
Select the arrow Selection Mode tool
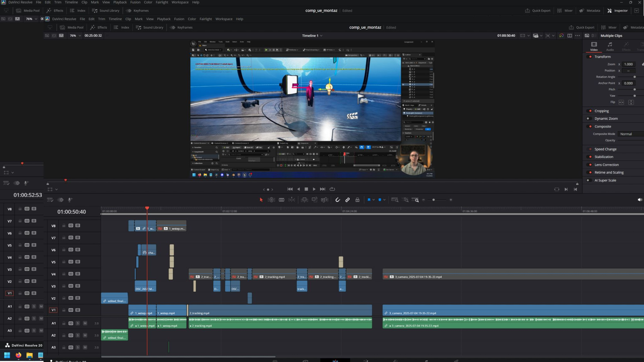click(261, 200)
